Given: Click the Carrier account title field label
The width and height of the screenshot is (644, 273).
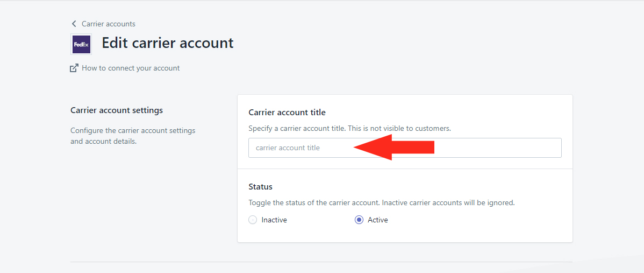Looking at the screenshot, I should click(x=287, y=112).
